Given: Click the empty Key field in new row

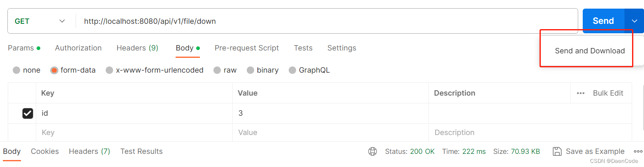Looking at the screenshot, I should point(134,133).
